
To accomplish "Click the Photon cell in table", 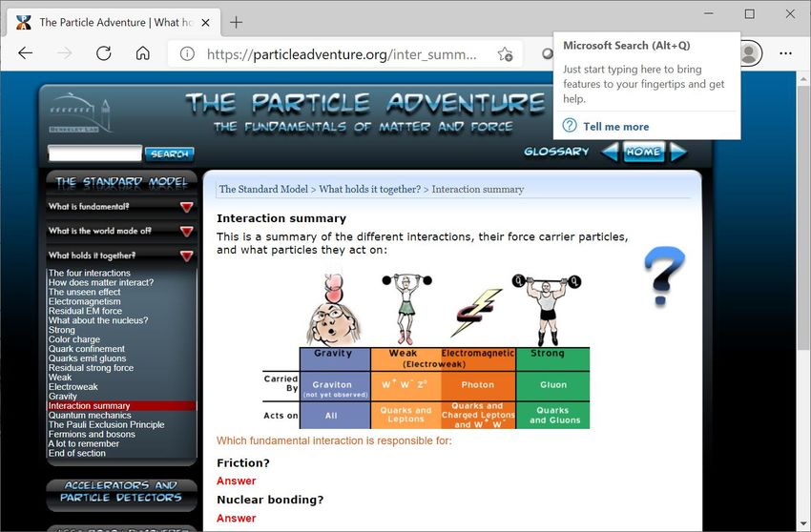I will [x=478, y=386].
